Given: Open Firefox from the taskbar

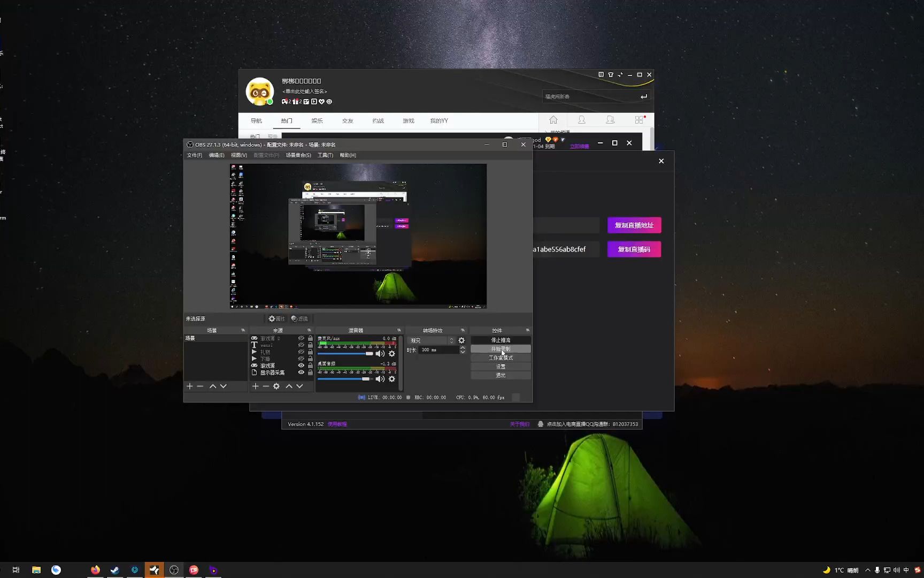Looking at the screenshot, I should tap(95, 570).
